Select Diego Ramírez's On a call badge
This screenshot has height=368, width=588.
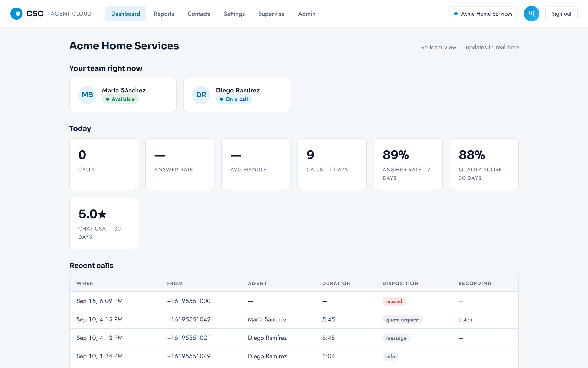pos(234,99)
